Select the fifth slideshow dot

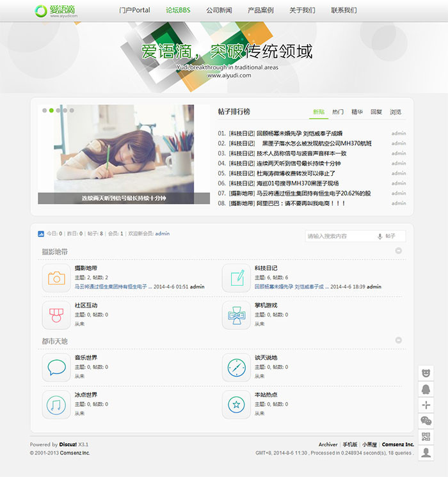point(72,111)
